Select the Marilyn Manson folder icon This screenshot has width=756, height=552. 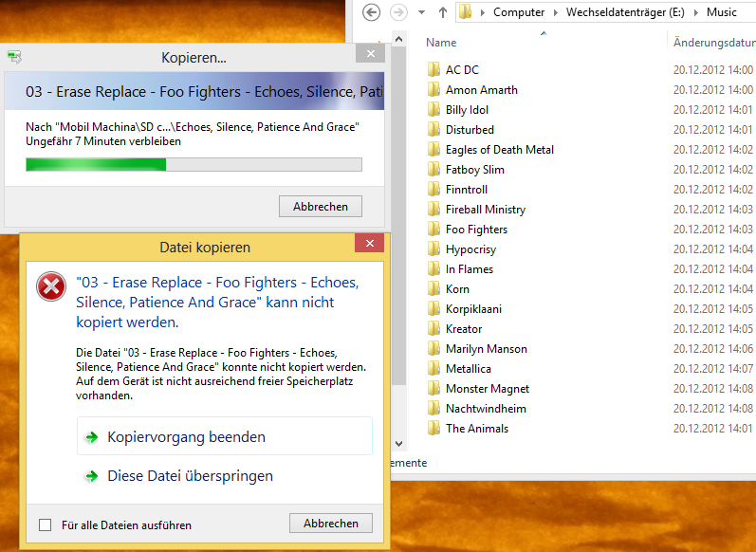click(433, 348)
